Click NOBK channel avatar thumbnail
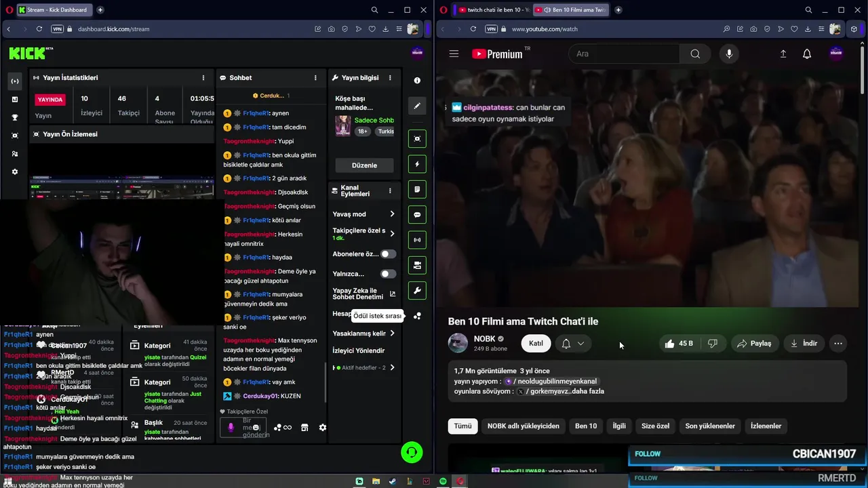Screen dimensions: 868x488 pos(458,344)
